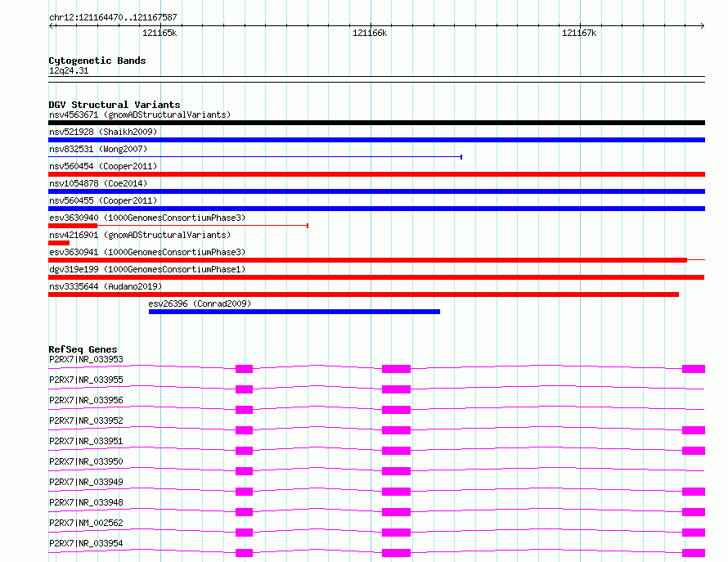Viewport: 728px width, 562px height.
Task: Click the thin blue line of nsv832531
Action: point(255,157)
